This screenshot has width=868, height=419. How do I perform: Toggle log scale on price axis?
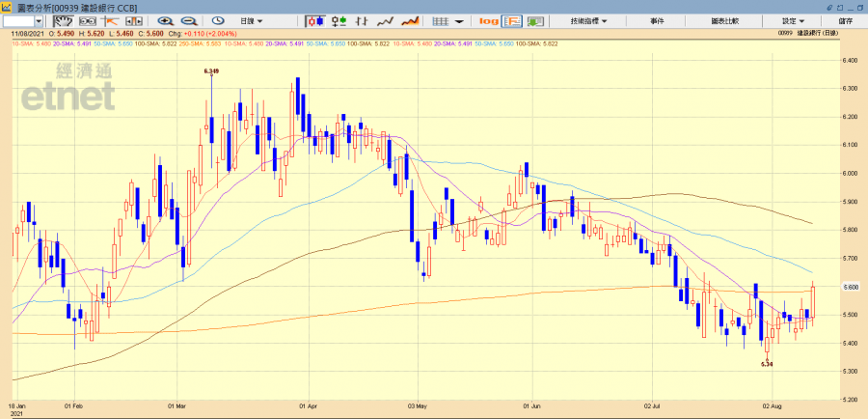click(488, 20)
